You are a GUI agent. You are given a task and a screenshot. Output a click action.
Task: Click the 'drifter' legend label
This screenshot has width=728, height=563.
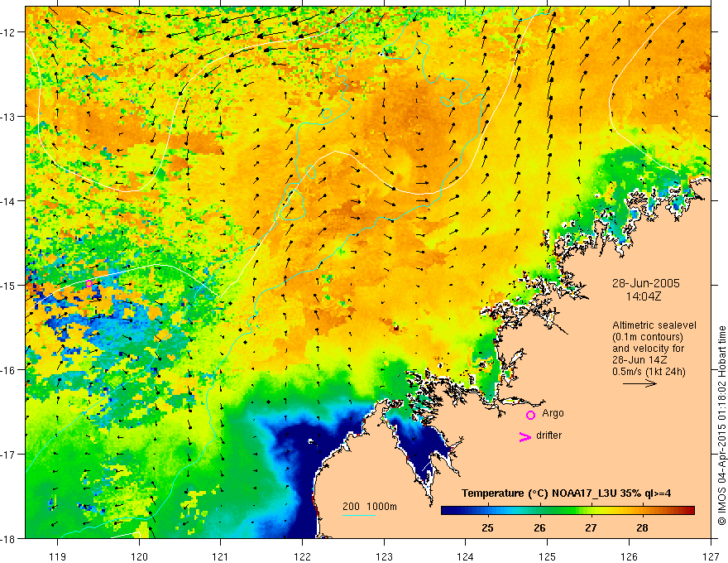pyautogui.click(x=548, y=435)
